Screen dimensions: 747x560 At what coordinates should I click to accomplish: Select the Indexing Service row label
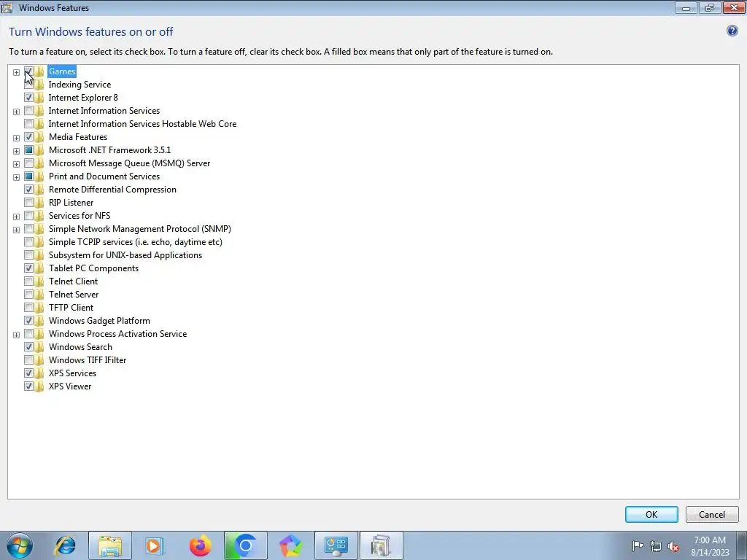(x=80, y=85)
